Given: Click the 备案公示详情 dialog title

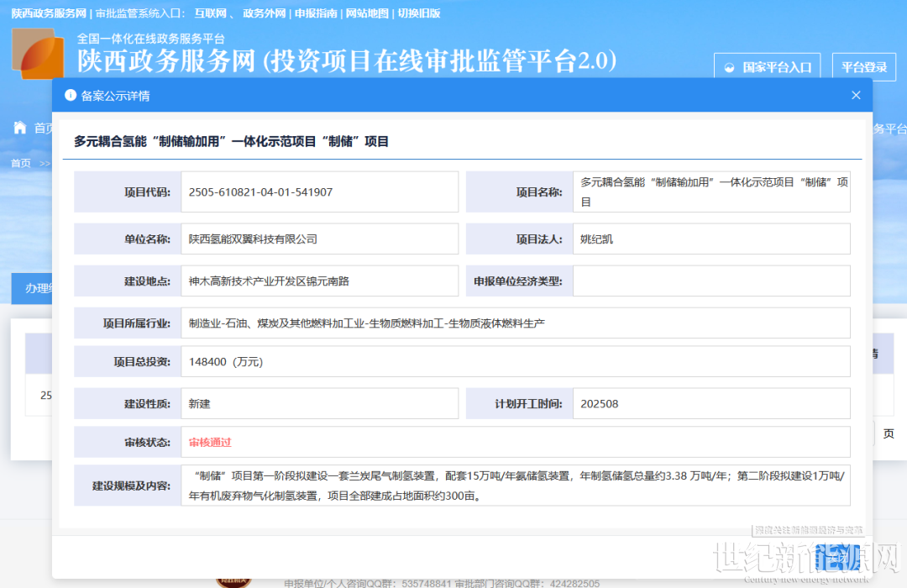Looking at the screenshot, I should tap(115, 96).
